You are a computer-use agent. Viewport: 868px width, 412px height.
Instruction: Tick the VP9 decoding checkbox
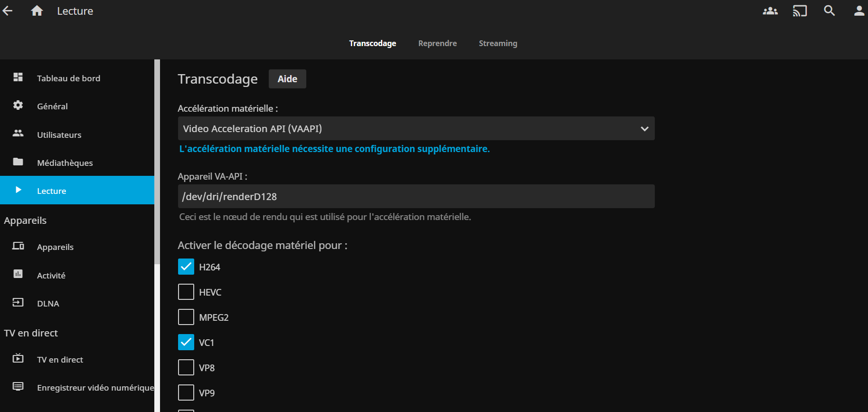186,393
